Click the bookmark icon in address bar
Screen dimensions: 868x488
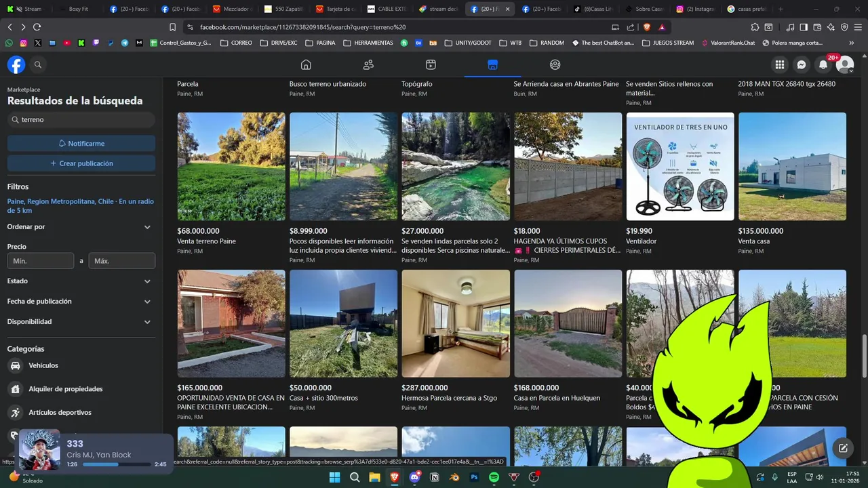[x=172, y=27]
